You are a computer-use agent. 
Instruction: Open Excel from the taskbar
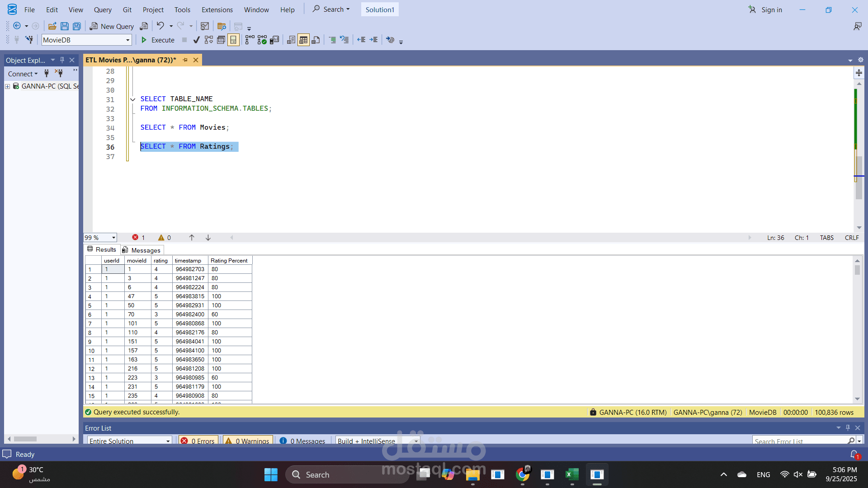click(572, 474)
